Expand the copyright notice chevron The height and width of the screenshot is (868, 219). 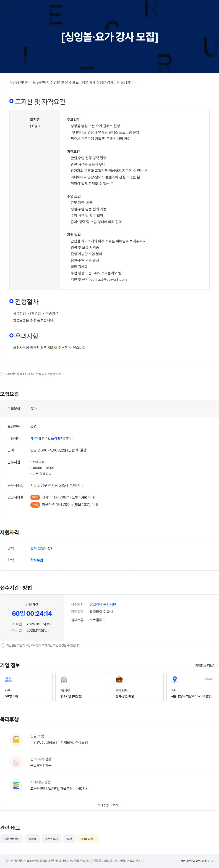(143, 861)
